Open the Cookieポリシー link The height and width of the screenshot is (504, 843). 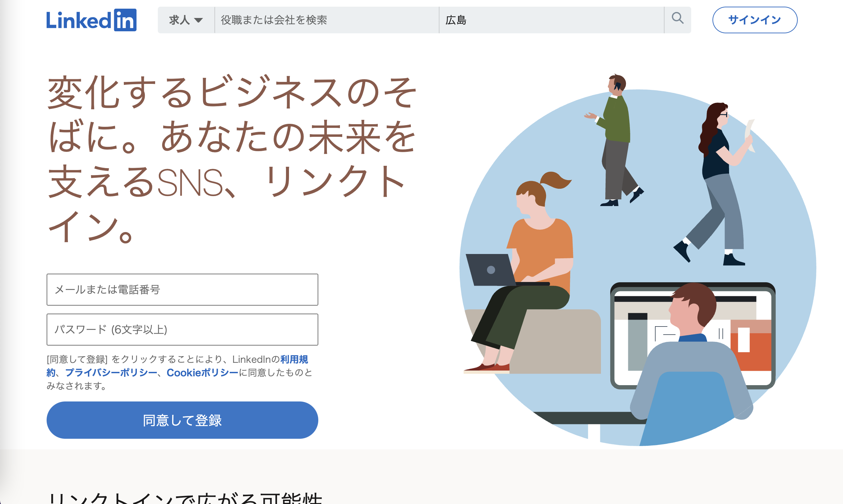[202, 373]
